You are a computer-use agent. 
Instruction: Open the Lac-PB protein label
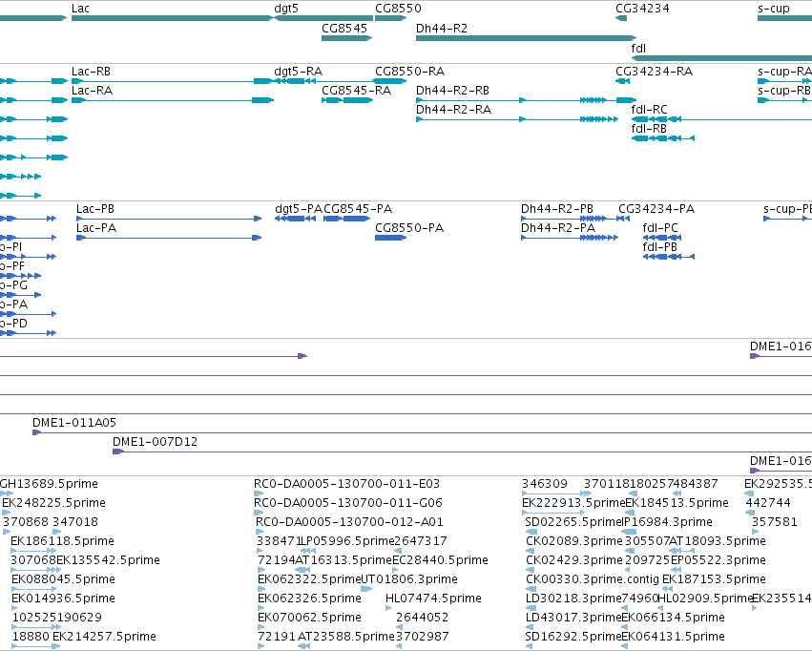pos(95,209)
